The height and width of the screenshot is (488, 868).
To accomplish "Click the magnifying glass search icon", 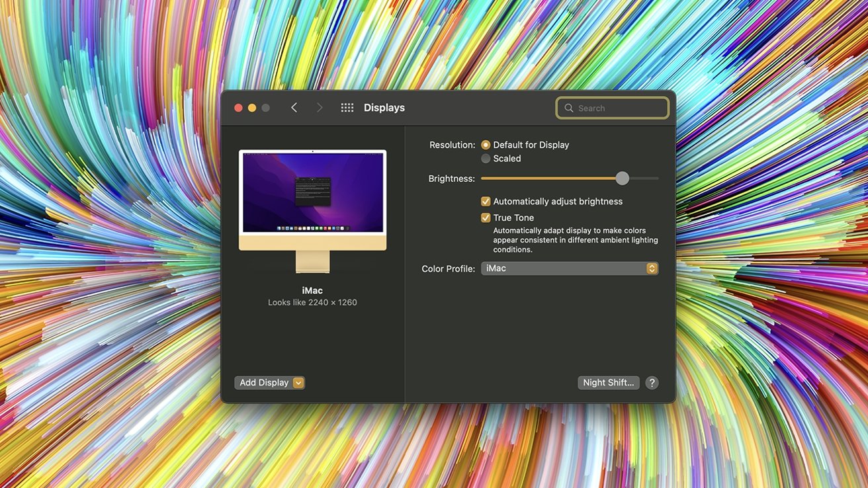I will pyautogui.click(x=569, y=108).
